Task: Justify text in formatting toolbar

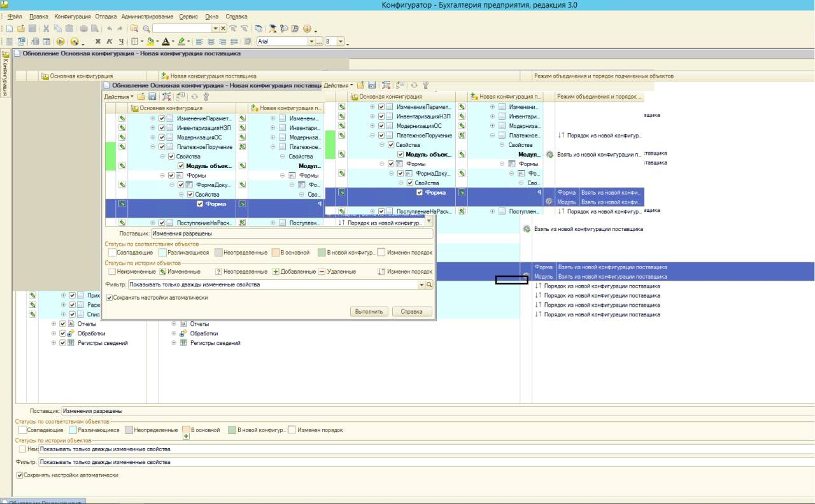Action: click(234, 41)
